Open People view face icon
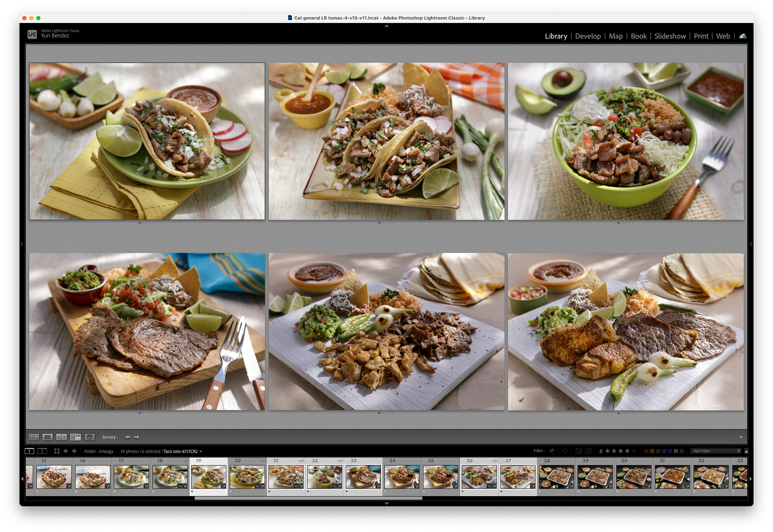This screenshot has width=773, height=532. (x=89, y=437)
